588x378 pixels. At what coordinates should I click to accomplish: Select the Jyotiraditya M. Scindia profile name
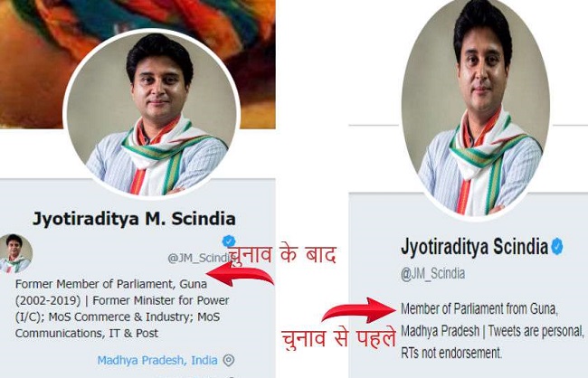(134, 219)
